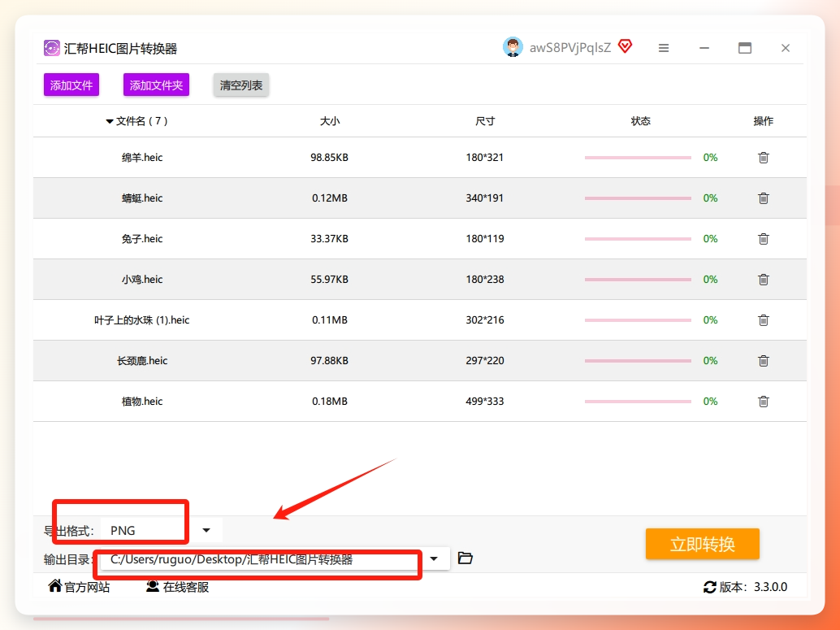This screenshot has width=840, height=630.
Task: Select file 叶子上的水珠 (1).heic
Action: [142, 320]
